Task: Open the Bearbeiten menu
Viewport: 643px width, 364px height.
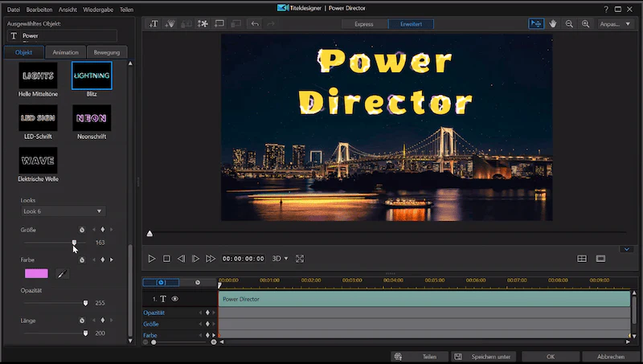Action: [39, 10]
